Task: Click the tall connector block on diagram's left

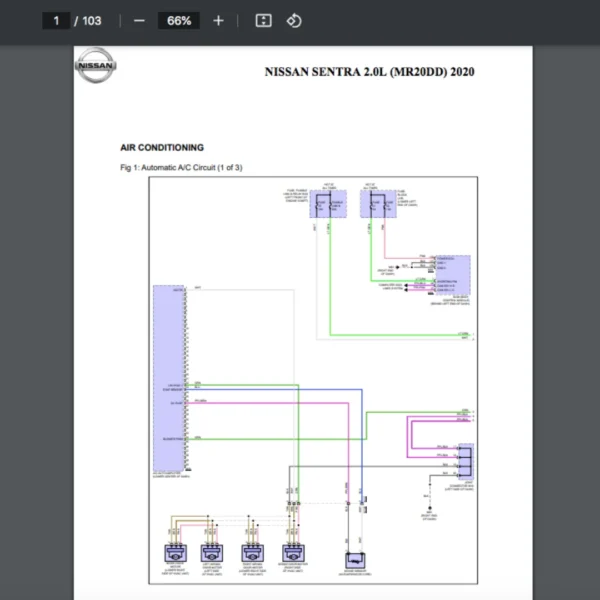Action: coord(170,378)
